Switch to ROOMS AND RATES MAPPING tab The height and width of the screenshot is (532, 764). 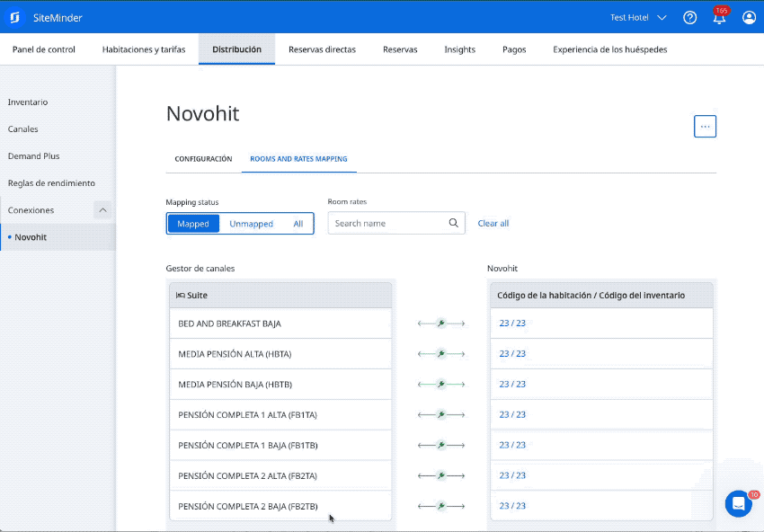click(298, 159)
